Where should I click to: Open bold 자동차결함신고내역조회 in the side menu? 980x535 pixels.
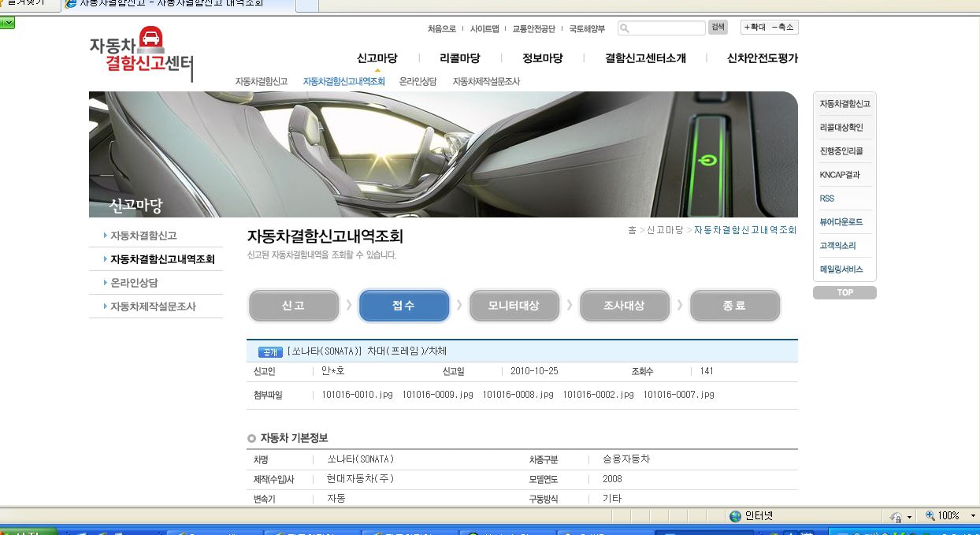tap(162, 259)
